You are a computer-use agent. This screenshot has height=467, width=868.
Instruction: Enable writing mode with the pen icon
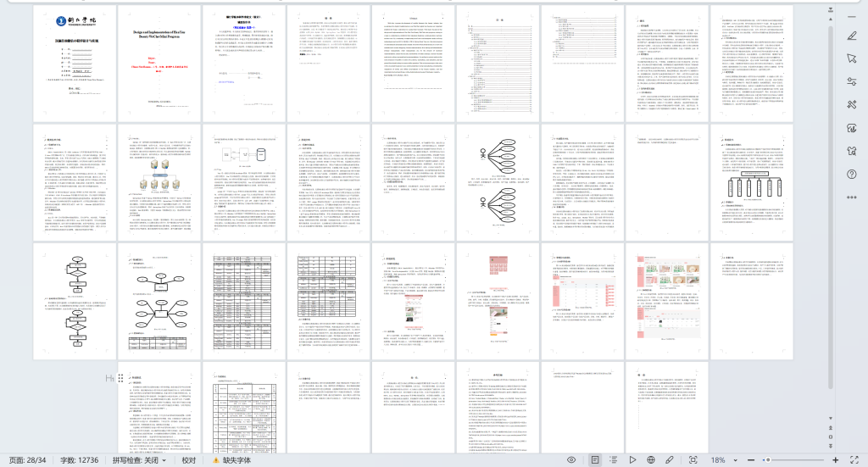pos(670,460)
